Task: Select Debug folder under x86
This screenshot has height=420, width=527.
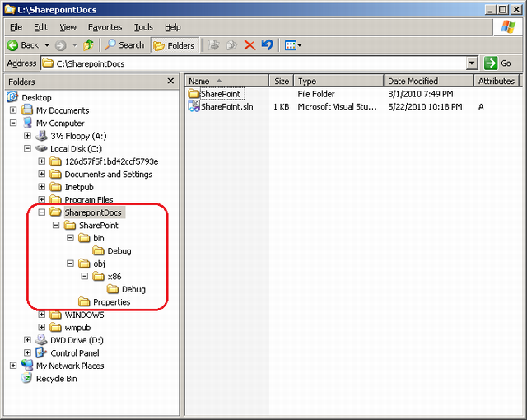Action: [x=133, y=289]
